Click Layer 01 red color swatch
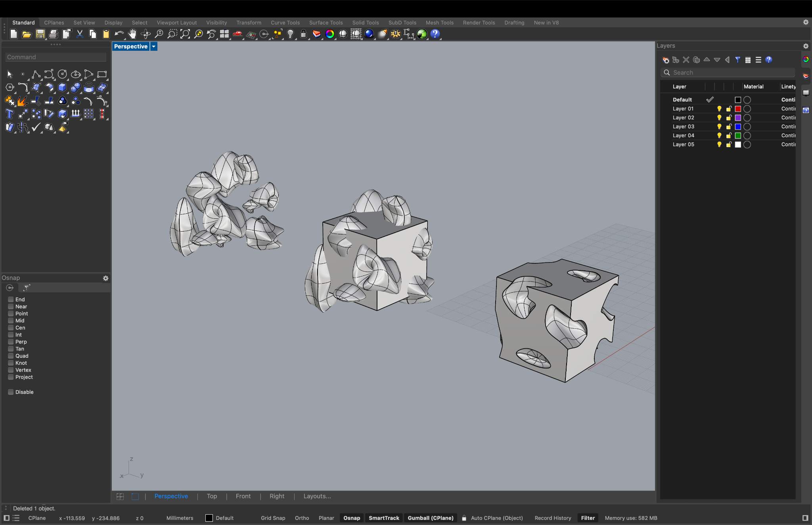The width and height of the screenshot is (812, 525). coord(738,109)
